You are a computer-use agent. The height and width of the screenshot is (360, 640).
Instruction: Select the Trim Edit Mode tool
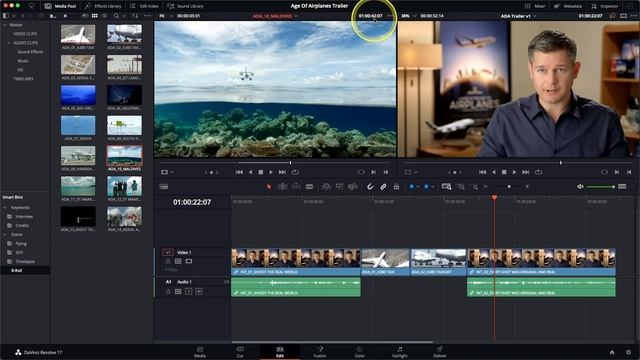(x=282, y=187)
